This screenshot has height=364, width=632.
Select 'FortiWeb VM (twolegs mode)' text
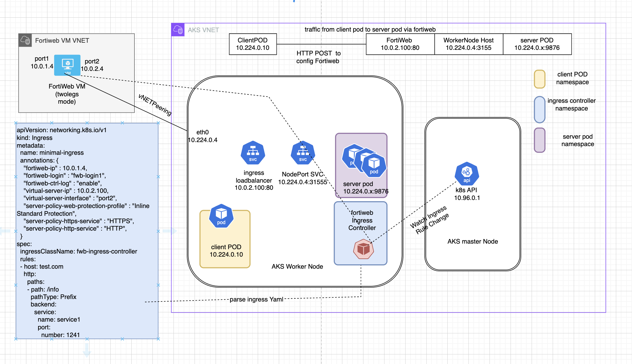(67, 94)
